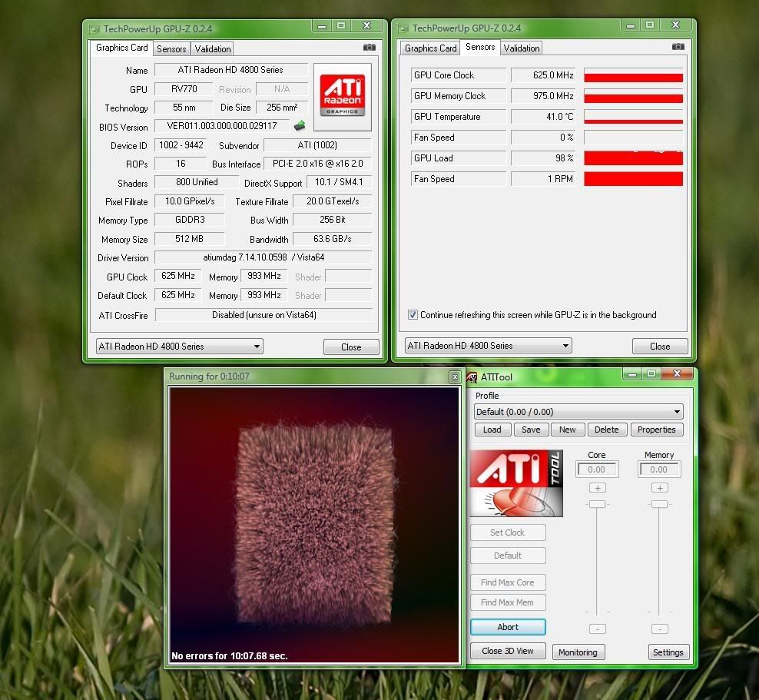Viewport: 759px width, 700px height.
Task: Click the green BIOS save chip icon
Action: click(x=300, y=126)
